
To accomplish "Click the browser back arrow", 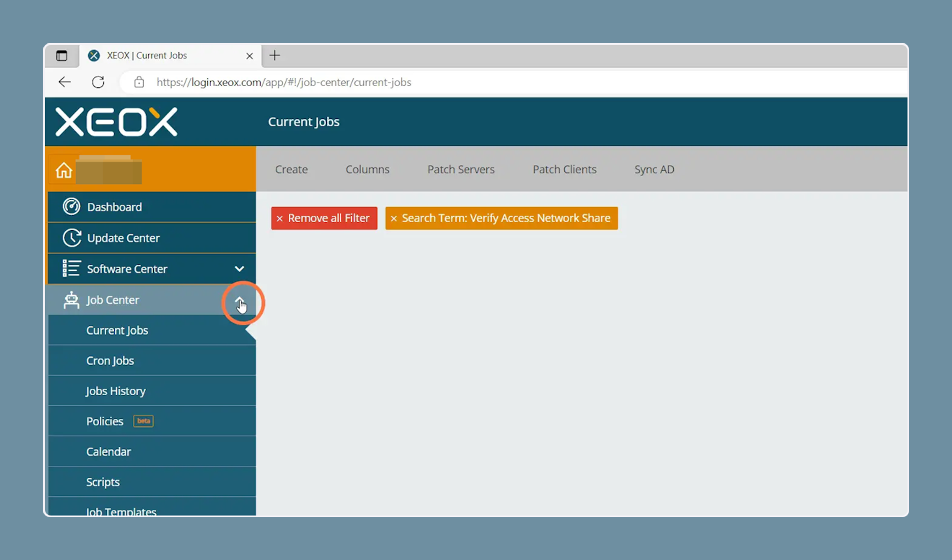I will (64, 82).
